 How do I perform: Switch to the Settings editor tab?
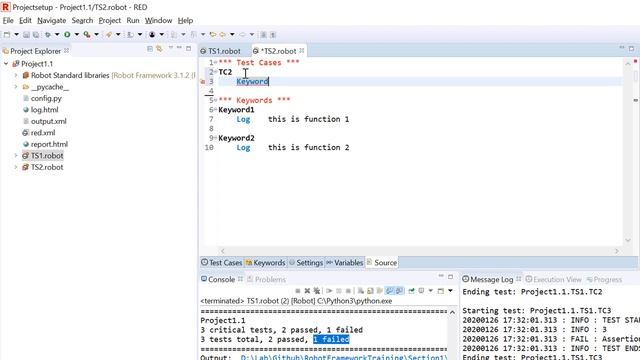pos(306,262)
